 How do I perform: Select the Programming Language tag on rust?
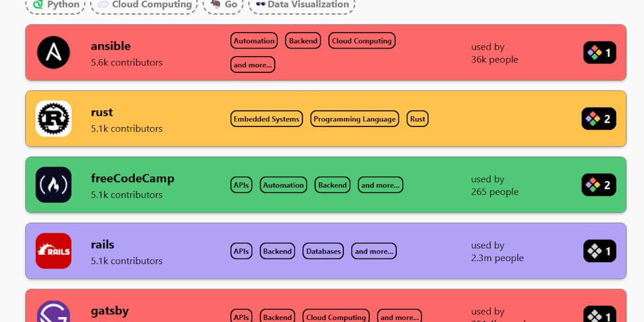(x=355, y=119)
